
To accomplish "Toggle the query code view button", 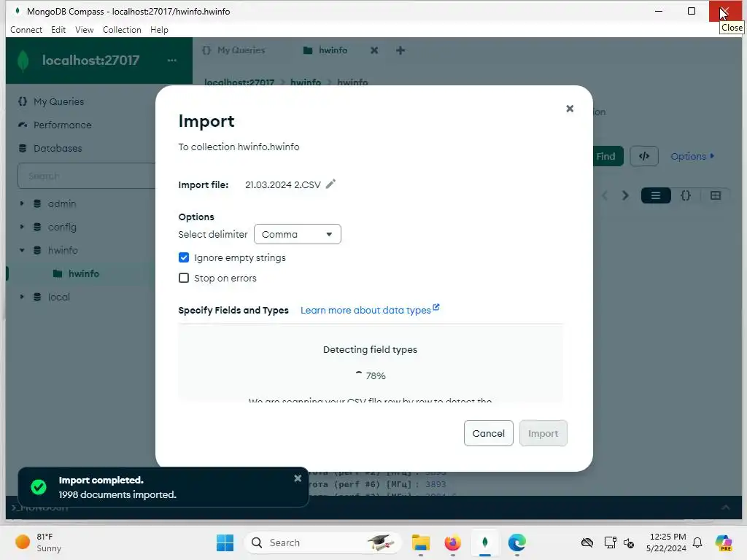I will click(x=644, y=156).
